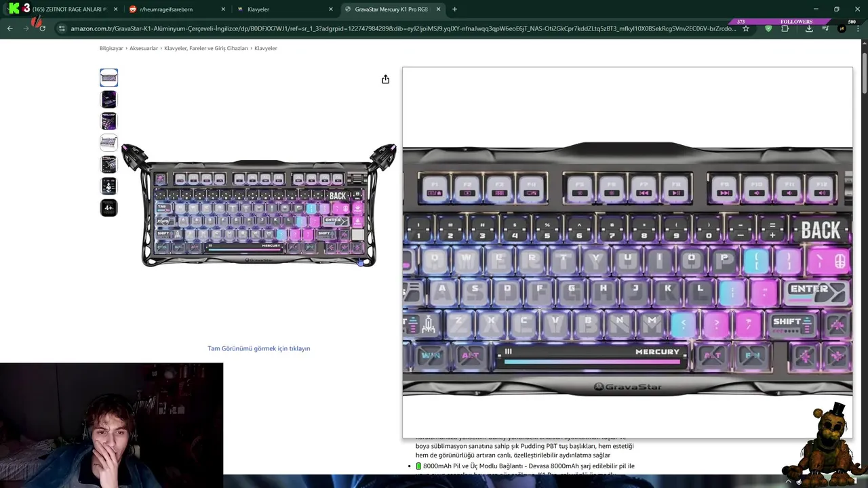This screenshot has height=488, width=868.
Task: Select the fourth product thumbnail
Action: click(x=108, y=142)
